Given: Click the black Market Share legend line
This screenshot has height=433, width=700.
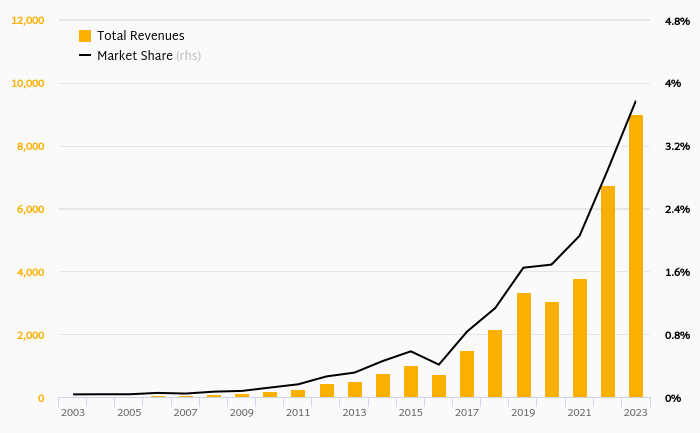Looking at the screenshot, I should [x=85, y=56].
